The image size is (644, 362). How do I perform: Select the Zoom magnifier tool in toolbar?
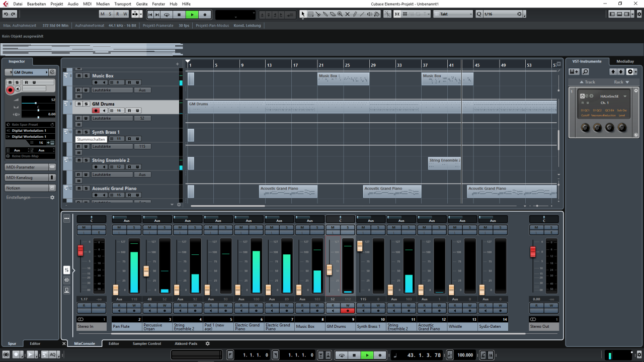340,14
